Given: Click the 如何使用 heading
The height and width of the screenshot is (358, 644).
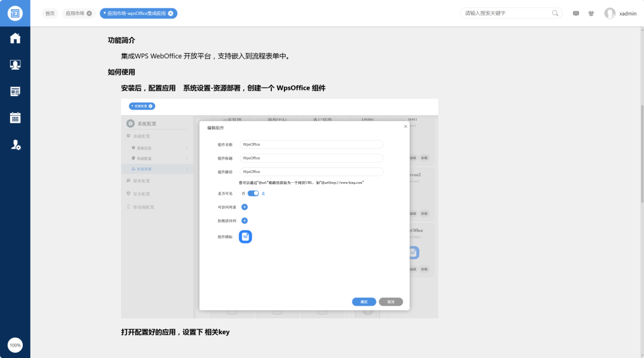Looking at the screenshot, I should tap(121, 72).
